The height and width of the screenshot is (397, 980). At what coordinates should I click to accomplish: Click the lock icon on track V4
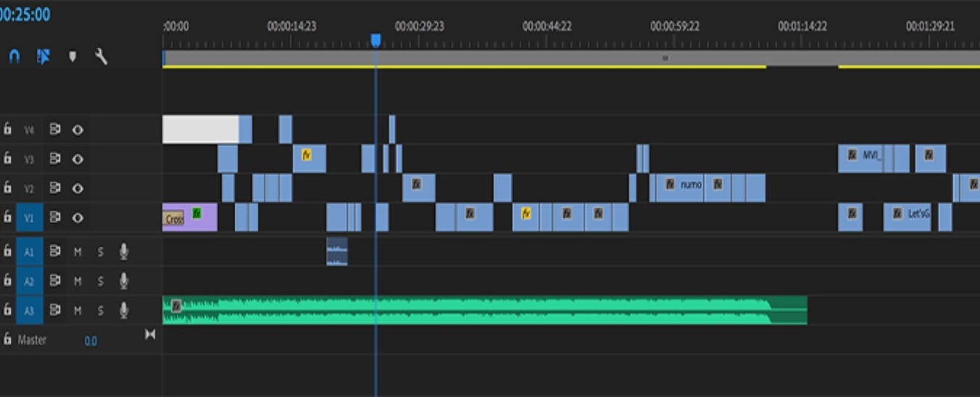[7, 130]
